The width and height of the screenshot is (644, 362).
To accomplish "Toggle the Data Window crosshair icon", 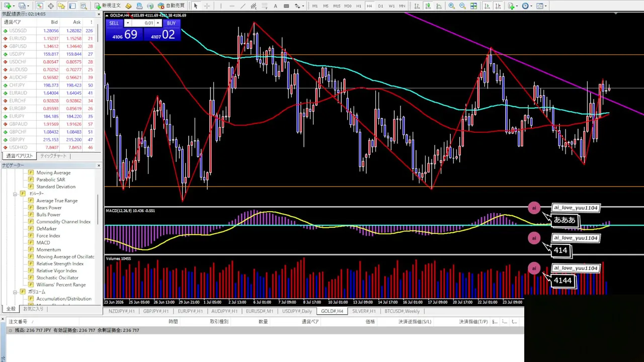I will coord(51,6).
